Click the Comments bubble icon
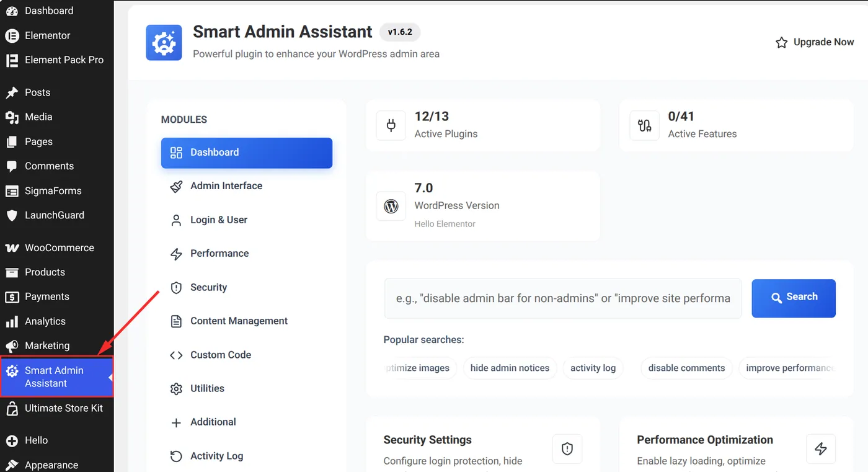Screen dimensions: 868x472 click(12, 166)
